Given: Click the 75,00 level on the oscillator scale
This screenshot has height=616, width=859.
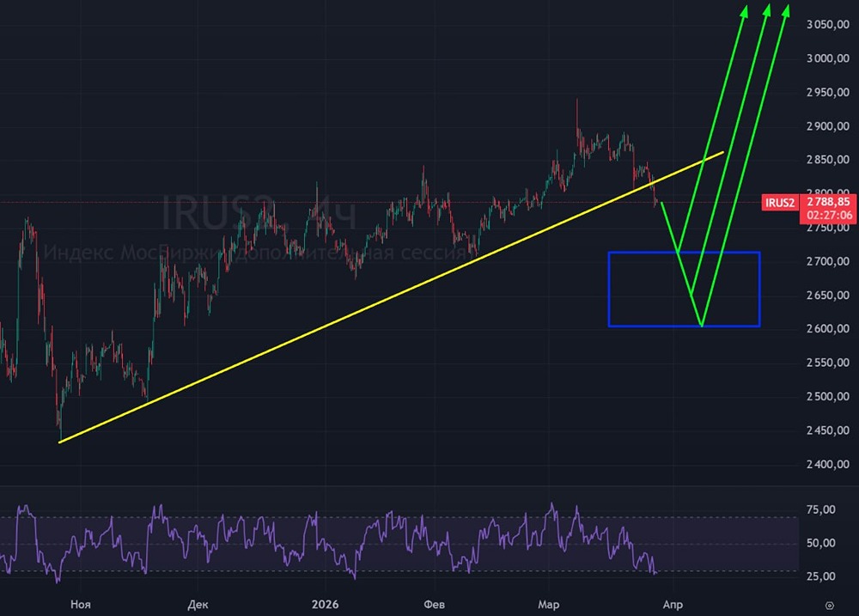Looking at the screenshot, I should [820, 509].
